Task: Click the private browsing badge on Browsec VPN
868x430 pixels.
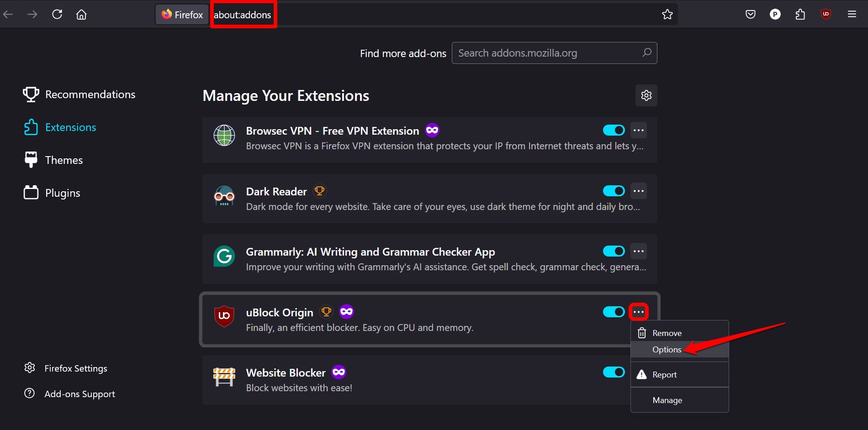Action: click(432, 131)
